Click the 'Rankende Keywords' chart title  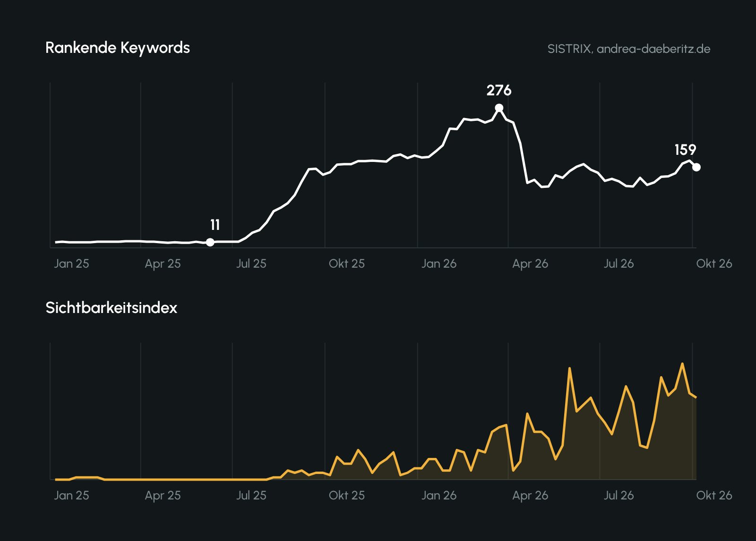(x=118, y=48)
